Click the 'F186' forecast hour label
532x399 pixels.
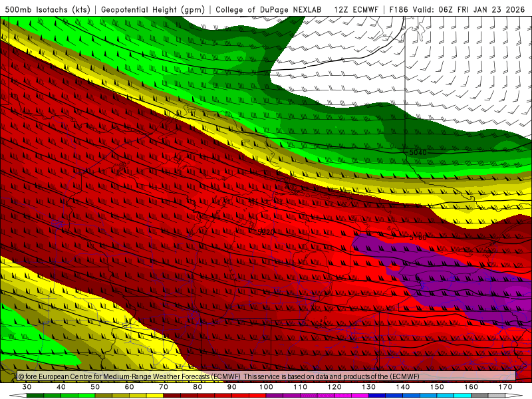(x=398, y=9)
